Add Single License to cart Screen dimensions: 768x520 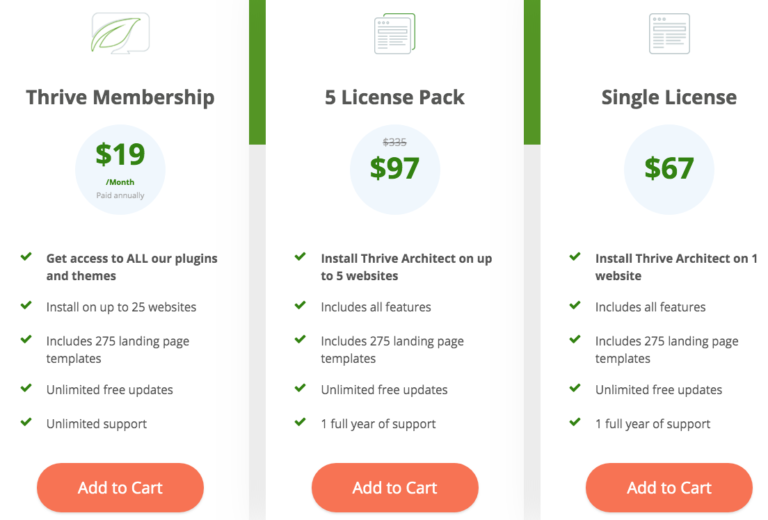coord(669,488)
